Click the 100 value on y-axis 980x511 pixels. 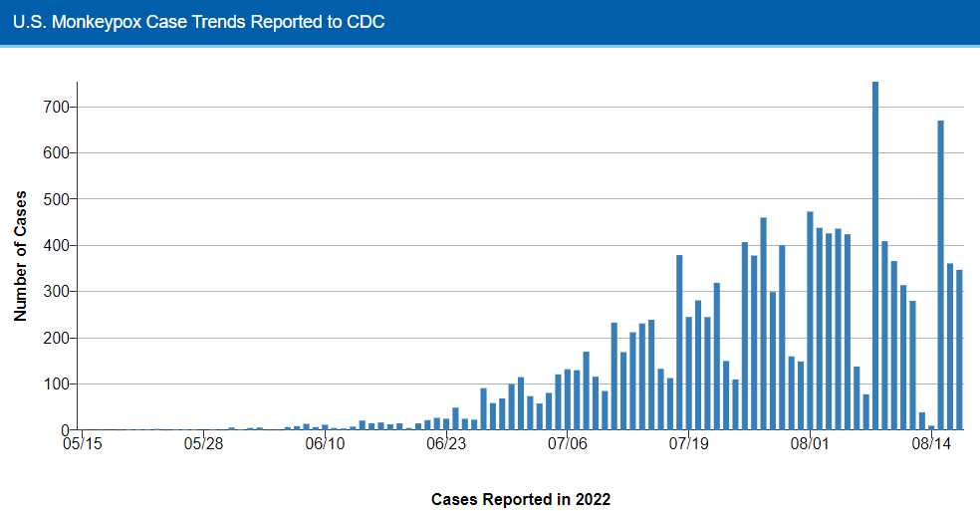pyautogui.click(x=54, y=384)
